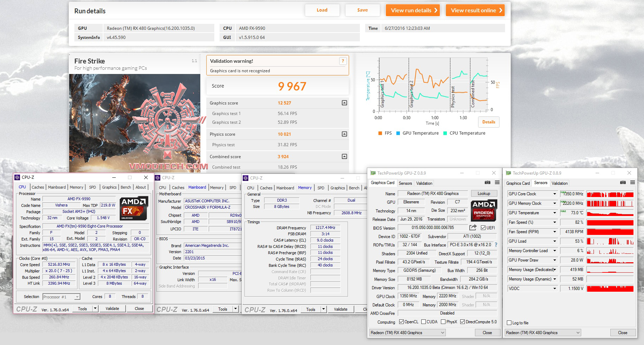644x345 pixels.
Task: Open the GPU Load sensor dropdown
Action: 555,241
